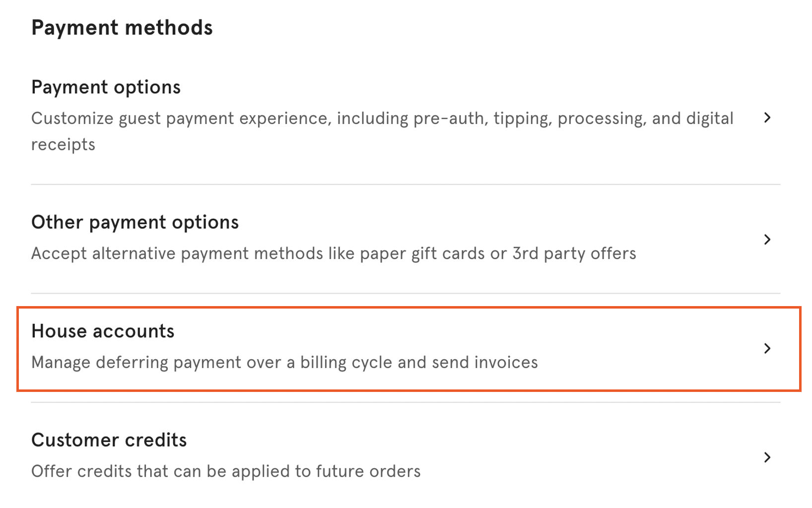This screenshot has height=508, width=812.
Task: Click the credits for future orders description
Action: tap(226, 471)
